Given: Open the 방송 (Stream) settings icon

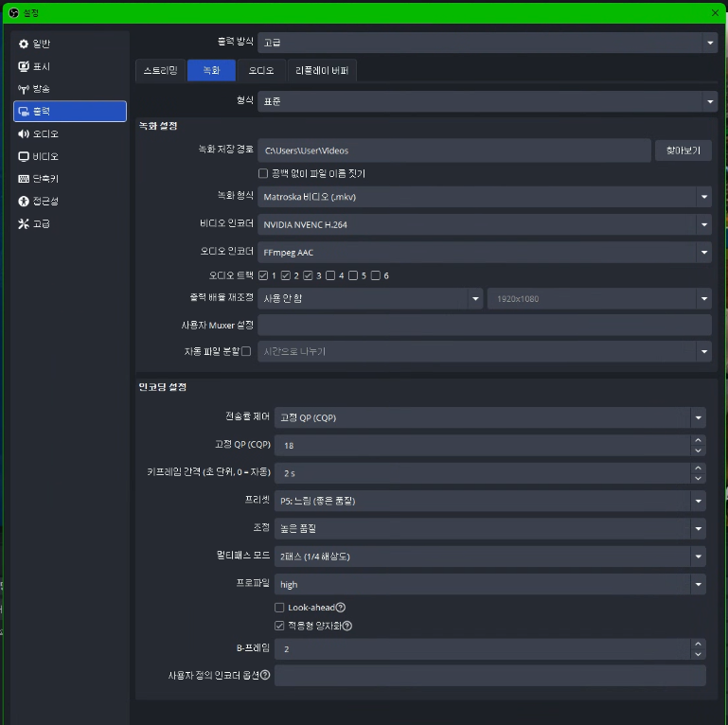Looking at the screenshot, I should pos(25,89).
